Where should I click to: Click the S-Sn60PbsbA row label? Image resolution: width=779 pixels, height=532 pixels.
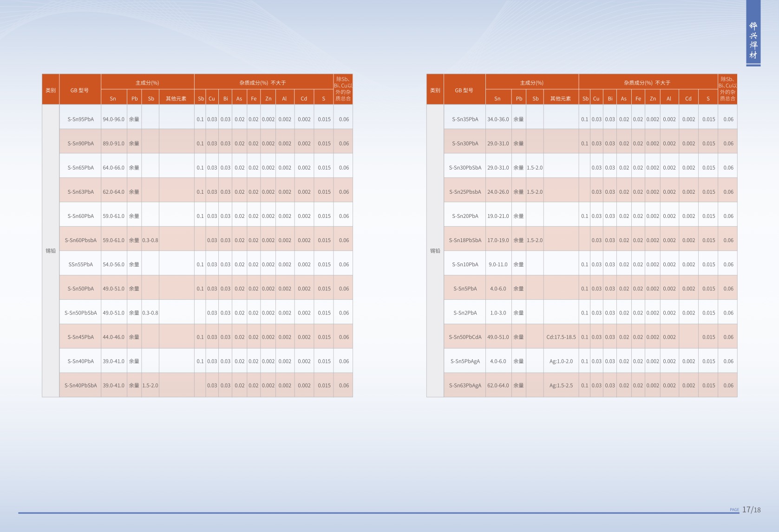tap(80, 240)
